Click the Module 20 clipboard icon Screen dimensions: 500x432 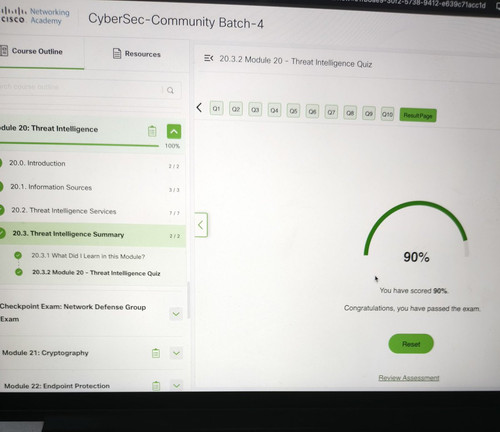[x=152, y=131]
